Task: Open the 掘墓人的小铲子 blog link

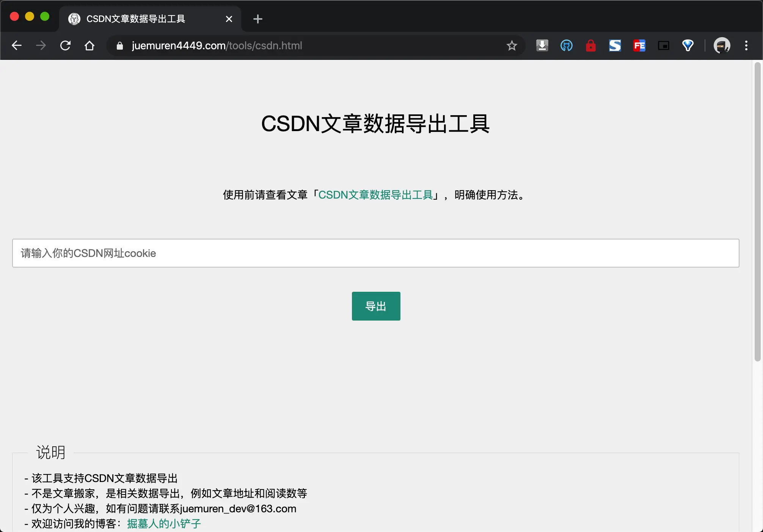Action: (x=163, y=524)
